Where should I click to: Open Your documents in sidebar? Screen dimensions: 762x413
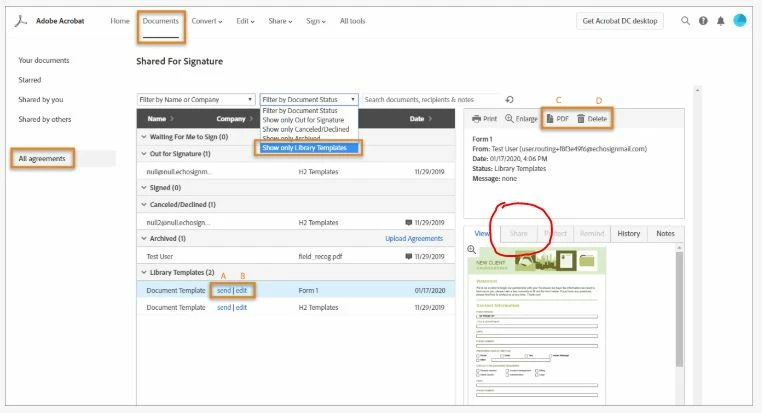44,60
